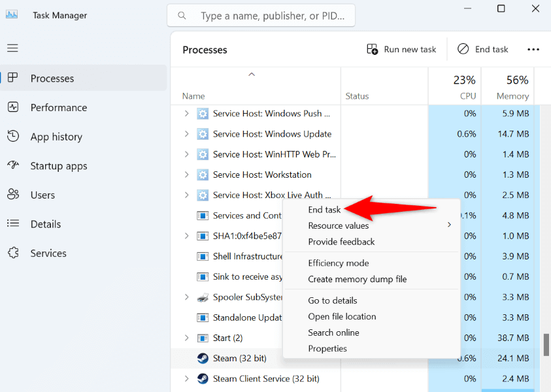Expand Steam Client Service (32 bit) row
The height and width of the screenshot is (392, 551).
[x=186, y=378]
